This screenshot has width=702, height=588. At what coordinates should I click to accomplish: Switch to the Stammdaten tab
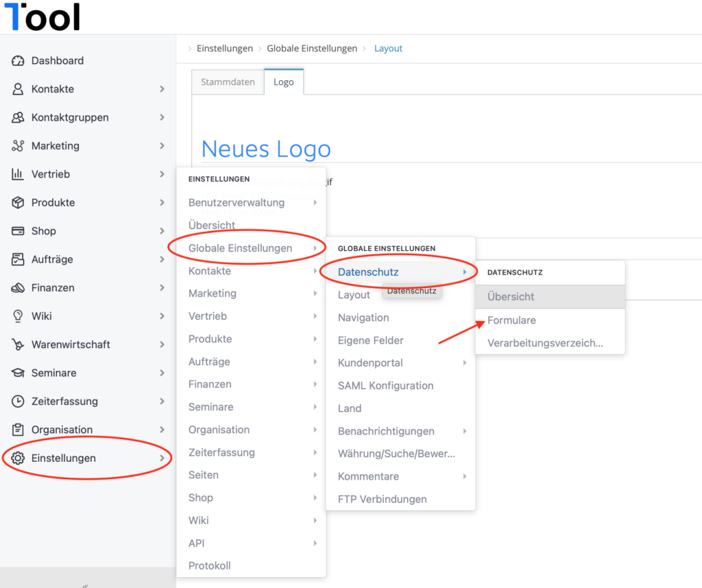[228, 82]
